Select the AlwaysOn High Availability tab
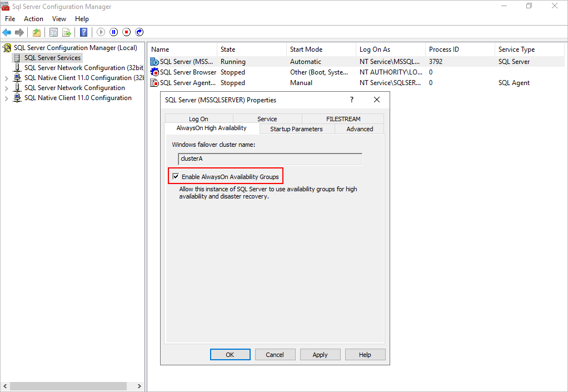This screenshot has width=568, height=392. coord(212,128)
